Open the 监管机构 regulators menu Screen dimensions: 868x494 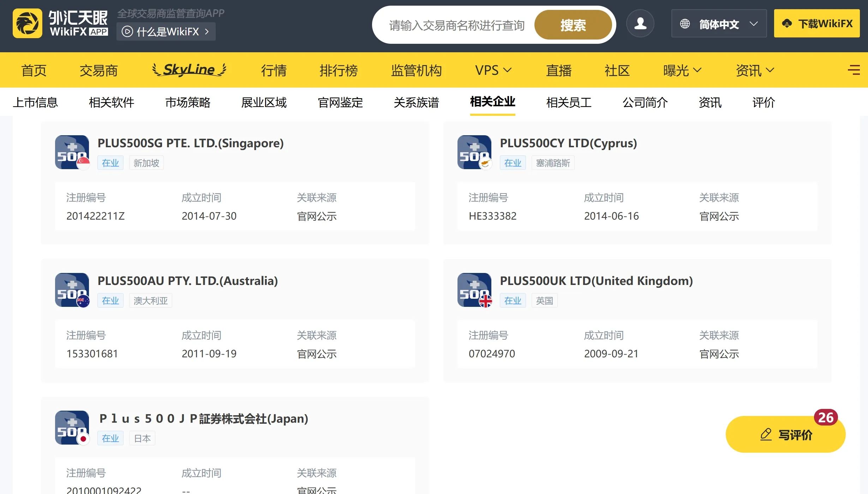pos(416,70)
